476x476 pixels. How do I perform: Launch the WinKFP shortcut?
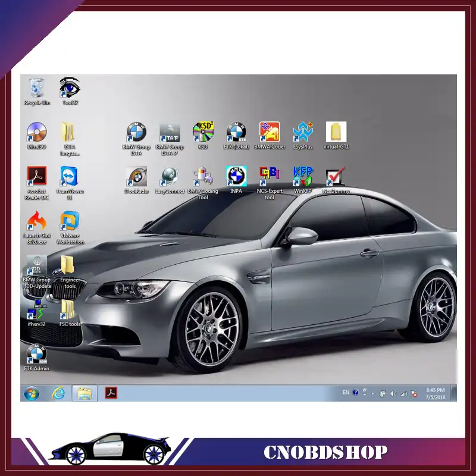click(x=303, y=180)
